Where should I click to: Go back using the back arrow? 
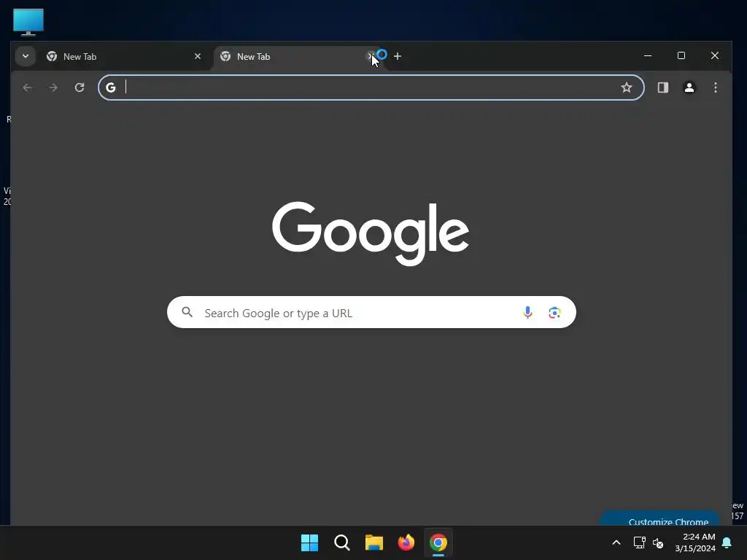27,87
